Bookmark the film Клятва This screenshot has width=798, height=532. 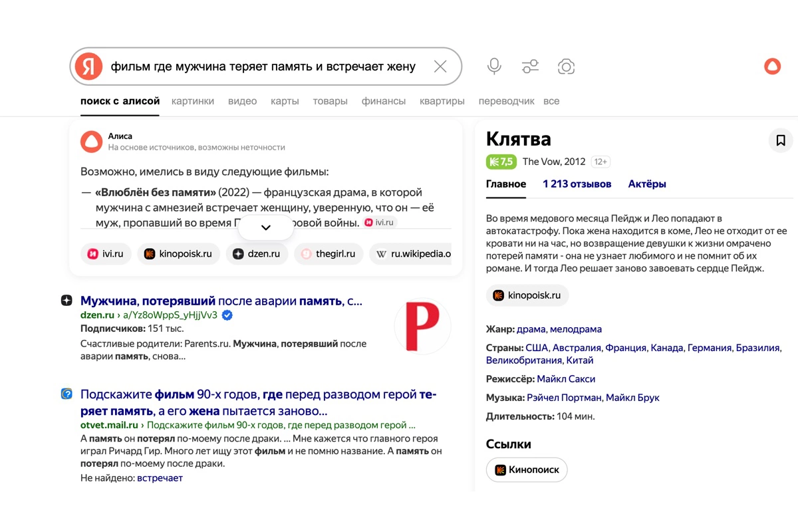click(x=781, y=140)
